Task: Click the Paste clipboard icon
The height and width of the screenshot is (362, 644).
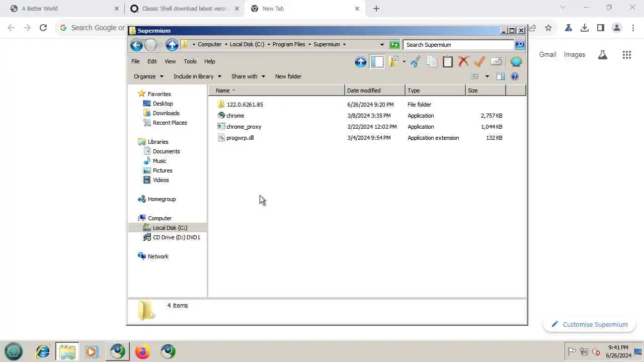Action: [448, 62]
